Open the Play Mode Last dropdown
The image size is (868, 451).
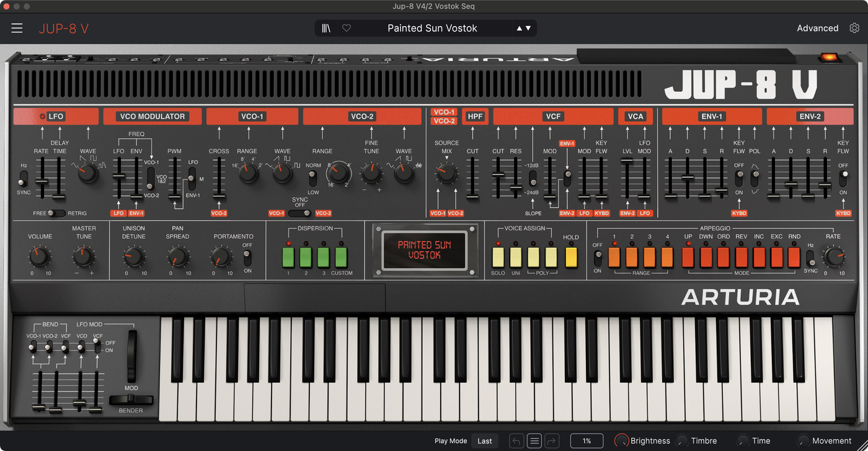pos(485,441)
